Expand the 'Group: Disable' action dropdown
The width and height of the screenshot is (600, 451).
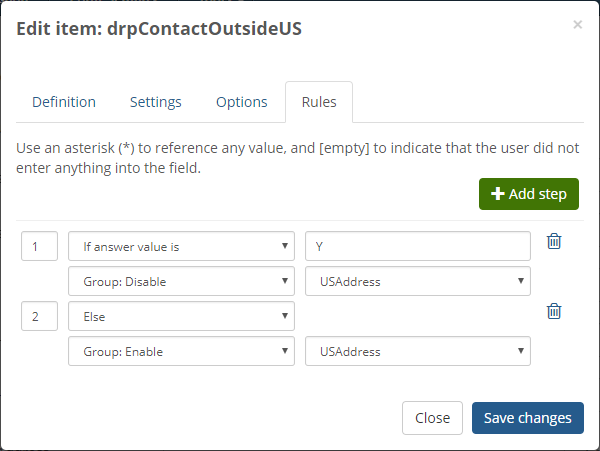tap(181, 282)
